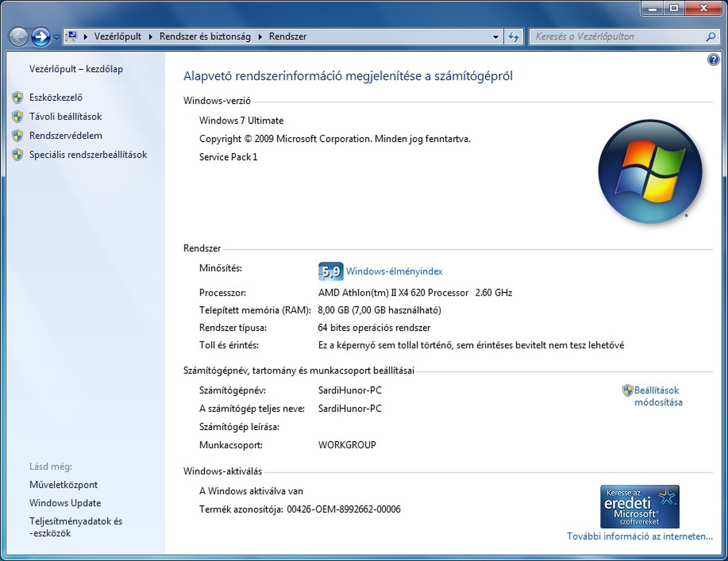Click the refresh button in address bar

pos(514,37)
